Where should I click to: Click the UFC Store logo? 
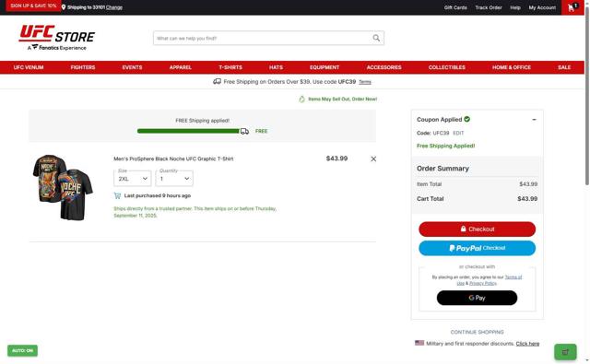coord(57,38)
